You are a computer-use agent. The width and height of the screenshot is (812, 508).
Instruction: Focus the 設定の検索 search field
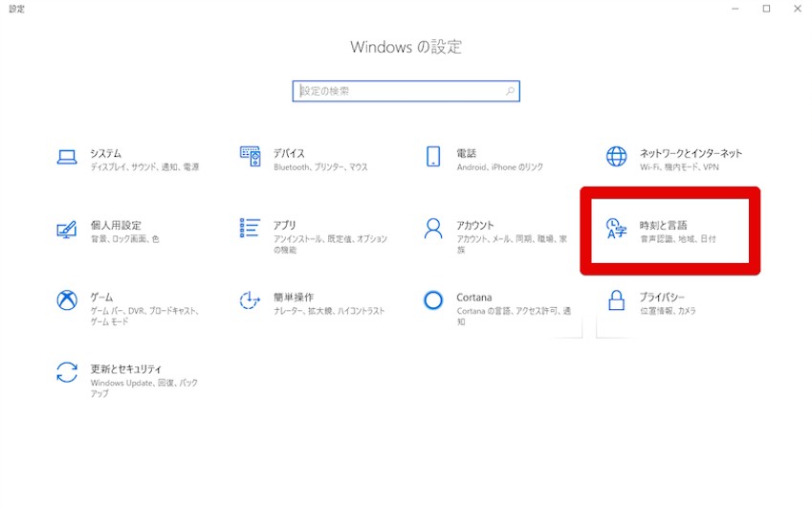(400, 91)
